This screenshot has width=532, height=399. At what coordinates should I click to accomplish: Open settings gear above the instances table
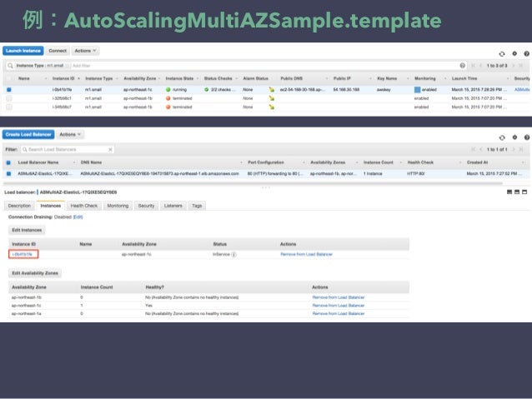[514, 53]
